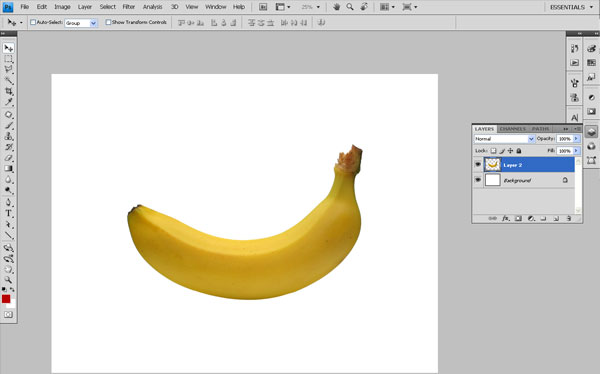Add a layer style via fx icon

(x=505, y=219)
